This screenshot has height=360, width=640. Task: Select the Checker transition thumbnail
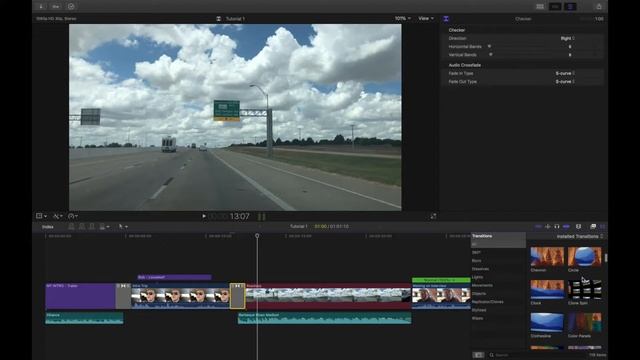click(x=547, y=257)
